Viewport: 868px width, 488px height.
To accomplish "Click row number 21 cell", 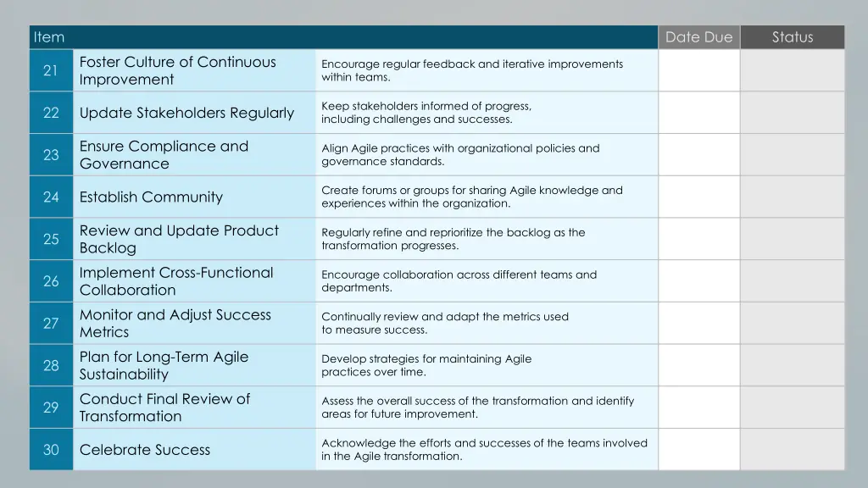I will pos(51,70).
